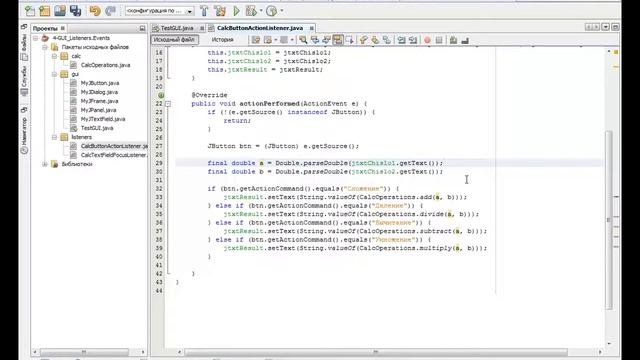Show the opened documents list dropdown
The image size is (640, 360).
(606, 27)
